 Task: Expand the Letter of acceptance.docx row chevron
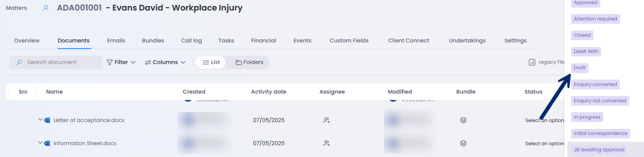click(x=40, y=120)
